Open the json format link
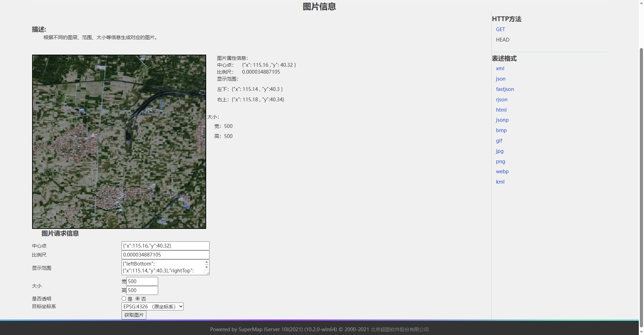Image resolution: width=644 pixels, height=335 pixels. [x=501, y=79]
